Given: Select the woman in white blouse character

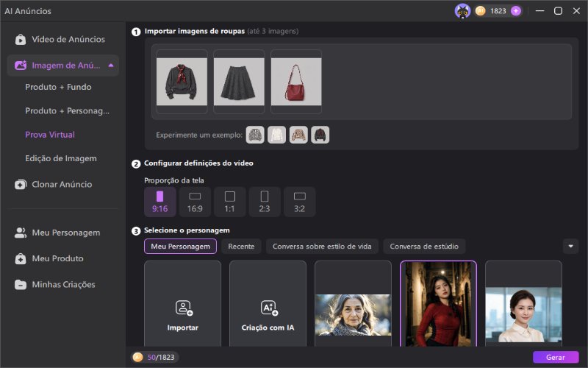Looking at the screenshot, I should (x=523, y=303).
